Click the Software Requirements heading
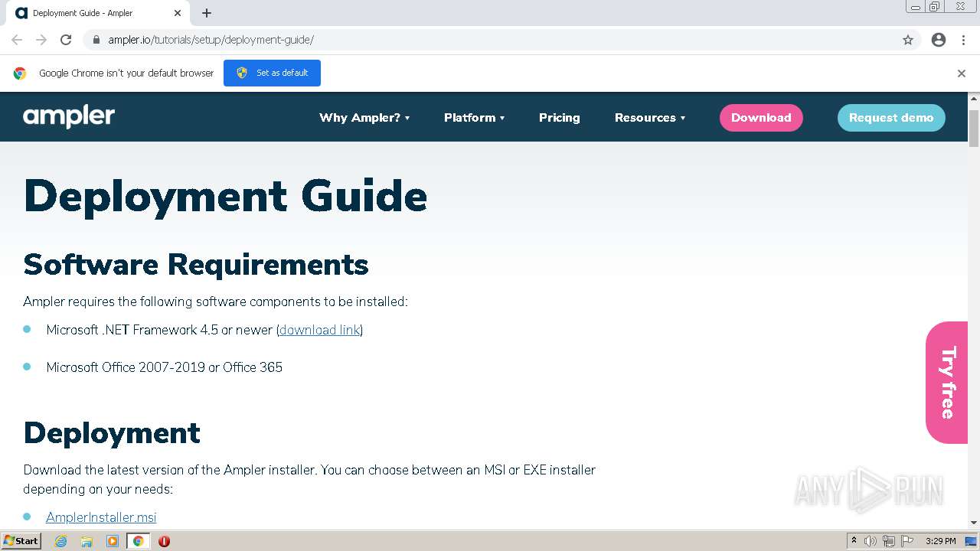This screenshot has width=980, height=551. (196, 265)
